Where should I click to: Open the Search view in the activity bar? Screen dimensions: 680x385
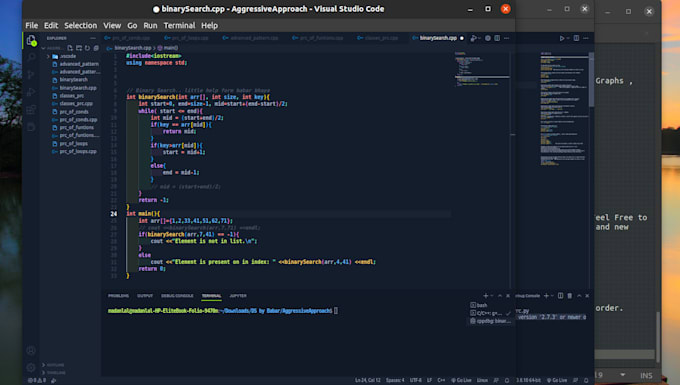tap(31, 57)
